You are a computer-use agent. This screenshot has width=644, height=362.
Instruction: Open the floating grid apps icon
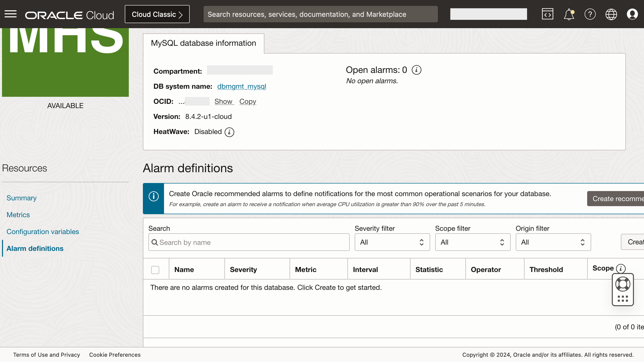pos(623,298)
